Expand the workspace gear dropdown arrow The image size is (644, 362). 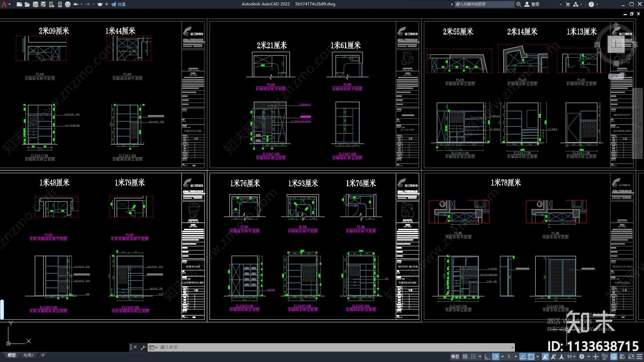pyautogui.click(x=588, y=357)
